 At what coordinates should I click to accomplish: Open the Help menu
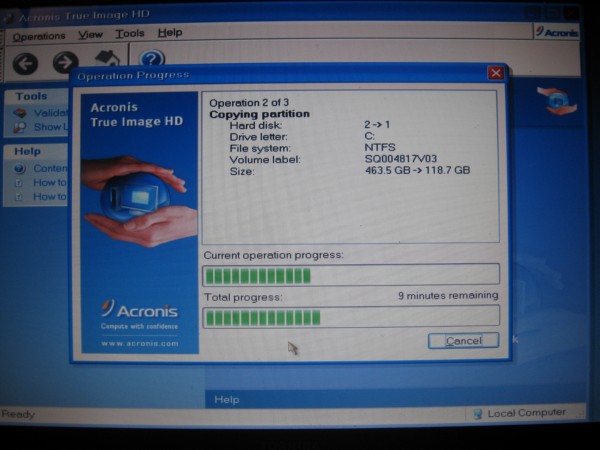pyautogui.click(x=170, y=33)
